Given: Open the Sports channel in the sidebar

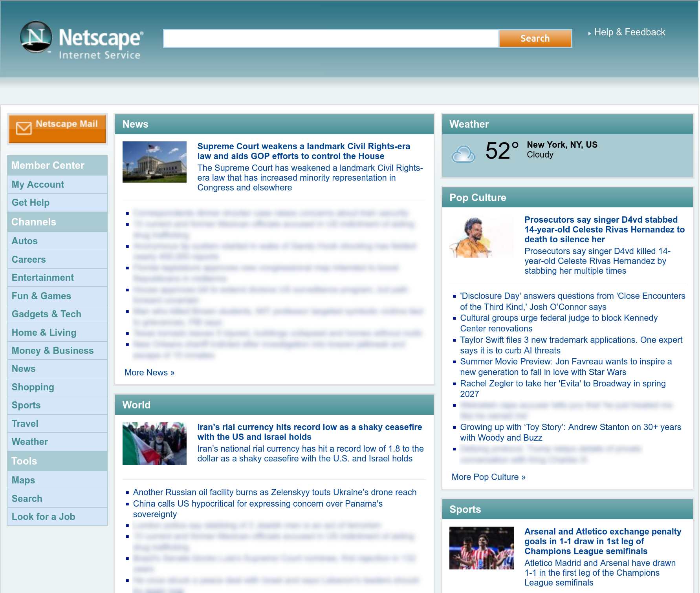Looking at the screenshot, I should (x=26, y=405).
